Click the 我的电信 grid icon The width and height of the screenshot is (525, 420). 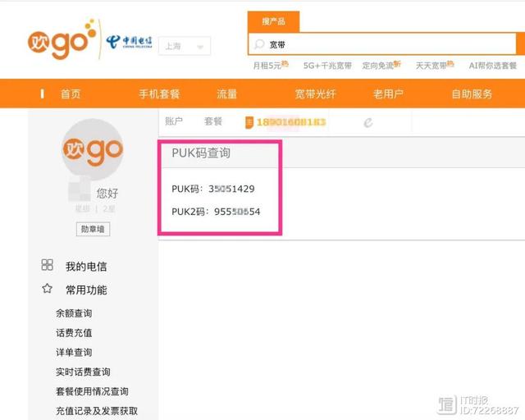pyautogui.click(x=48, y=265)
